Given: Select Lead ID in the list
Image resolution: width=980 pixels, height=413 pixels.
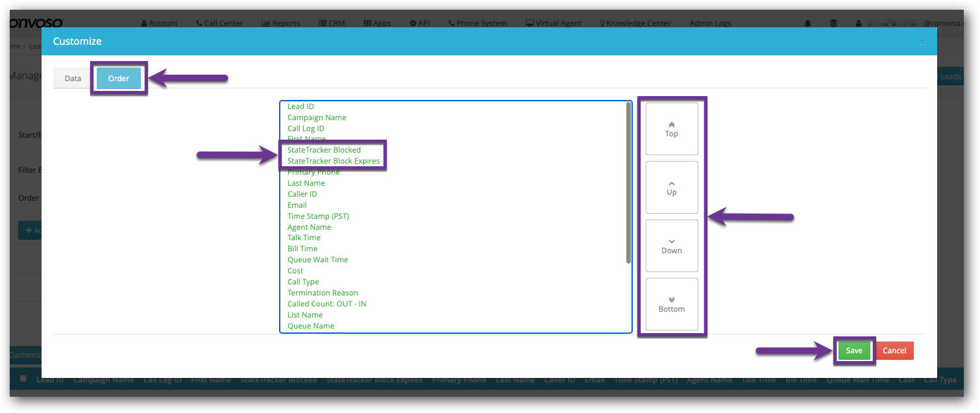Looking at the screenshot, I should [x=300, y=106].
